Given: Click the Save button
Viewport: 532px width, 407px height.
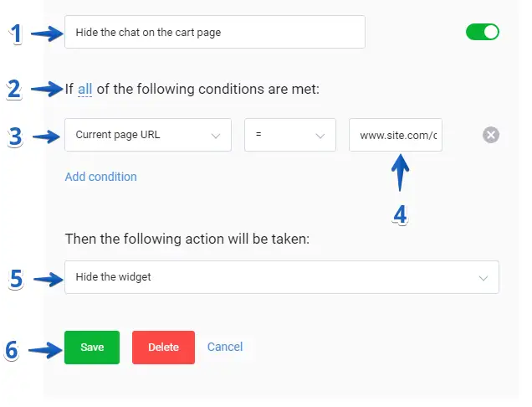Looking at the screenshot, I should tap(92, 348).
